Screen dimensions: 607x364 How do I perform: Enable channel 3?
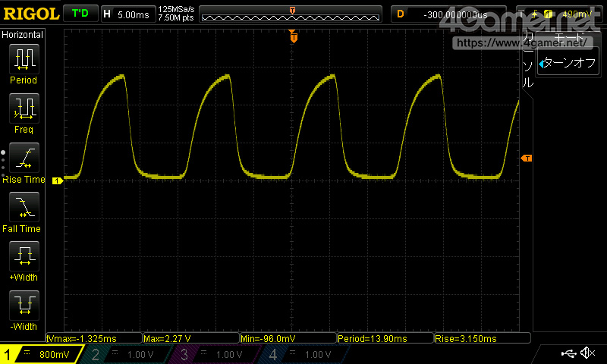point(213,354)
